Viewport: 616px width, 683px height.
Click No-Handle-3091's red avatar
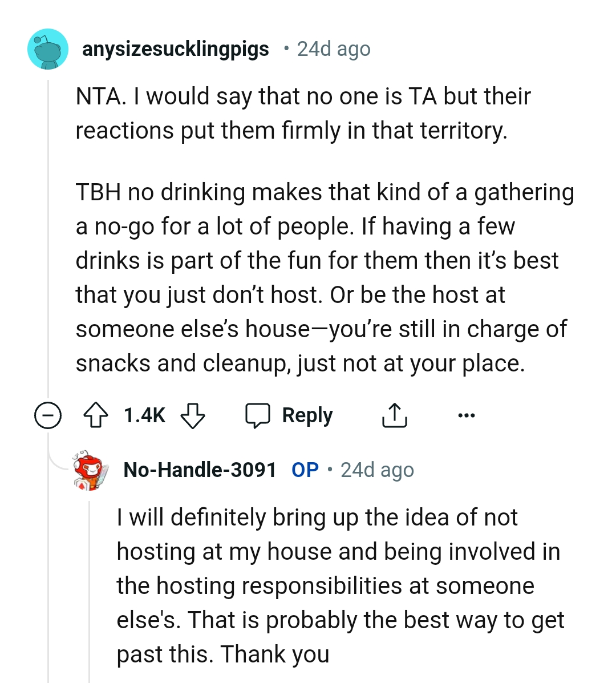(87, 469)
